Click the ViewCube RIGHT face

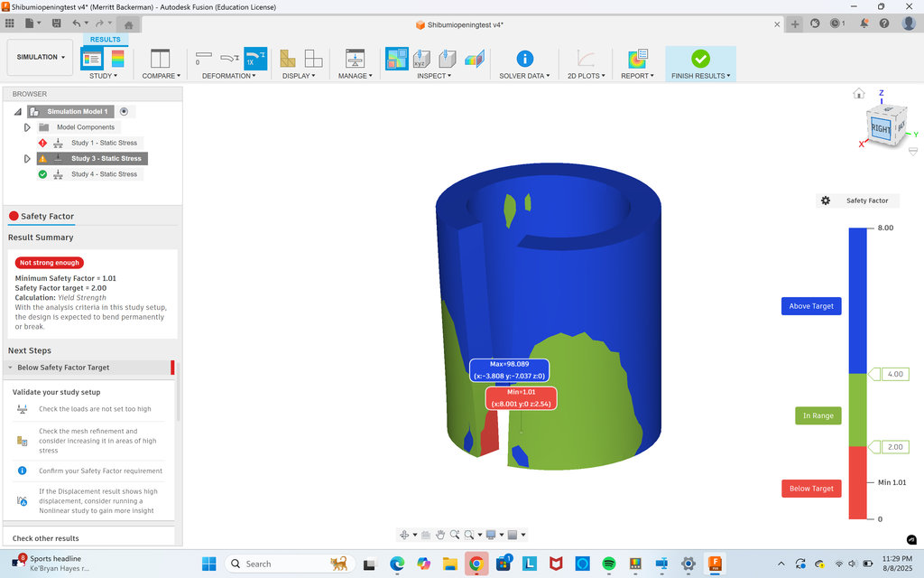click(x=881, y=128)
